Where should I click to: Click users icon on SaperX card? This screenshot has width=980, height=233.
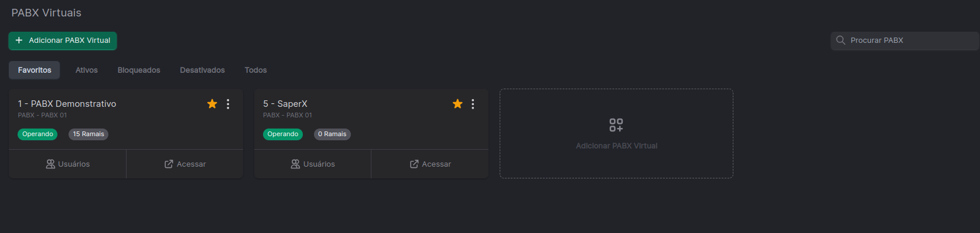[x=295, y=164]
